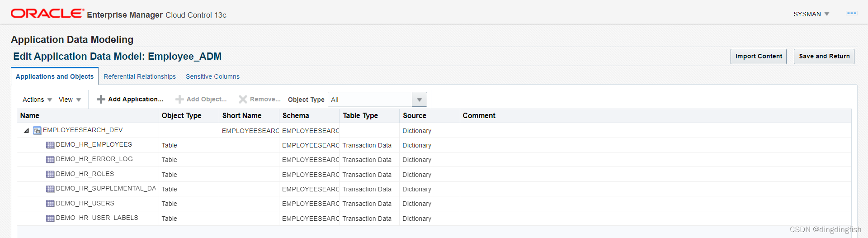Click the EMPLOYEESEARCH_DEV application icon
868x238 pixels.
[x=37, y=131]
